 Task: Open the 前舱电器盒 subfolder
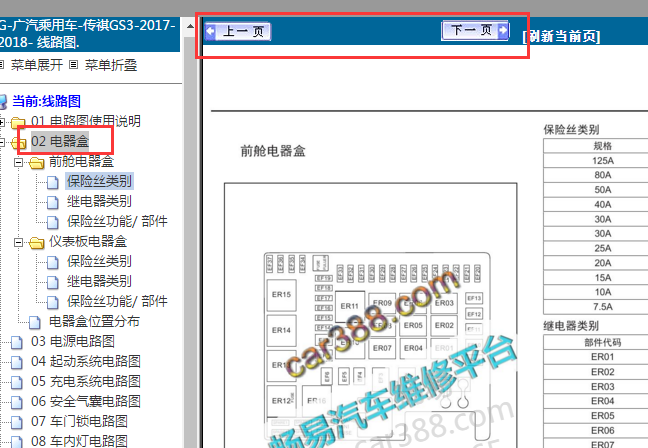[x=81, y=161]
